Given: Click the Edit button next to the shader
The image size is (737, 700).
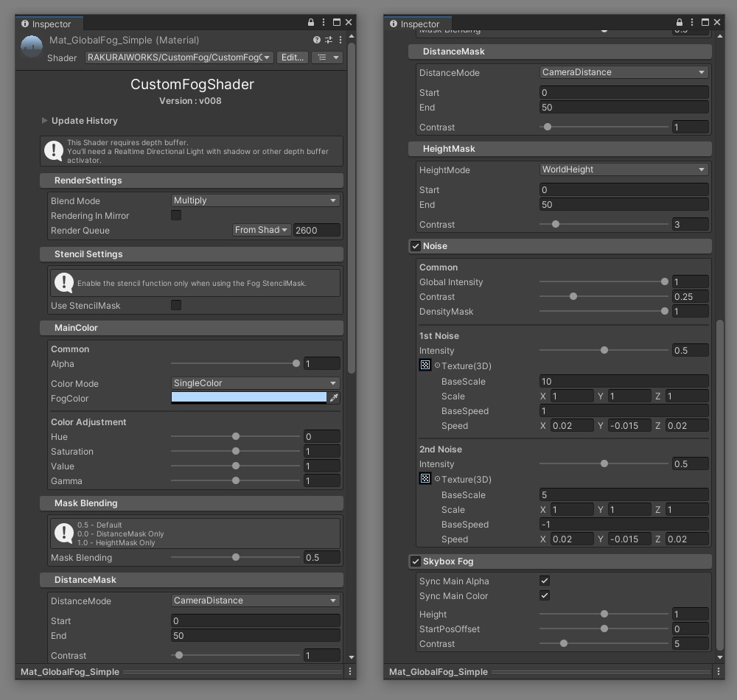Looking at the screenshot, I should (292, 57).
